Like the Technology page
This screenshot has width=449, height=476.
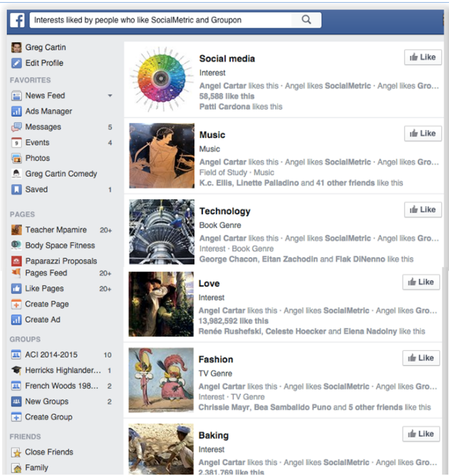click(423, 209)
